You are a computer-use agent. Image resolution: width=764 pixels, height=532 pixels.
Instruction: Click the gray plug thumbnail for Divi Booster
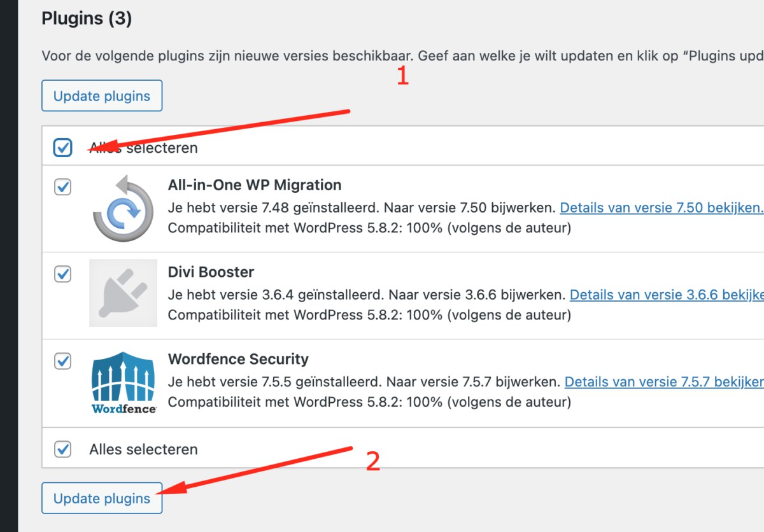(123, 293)
